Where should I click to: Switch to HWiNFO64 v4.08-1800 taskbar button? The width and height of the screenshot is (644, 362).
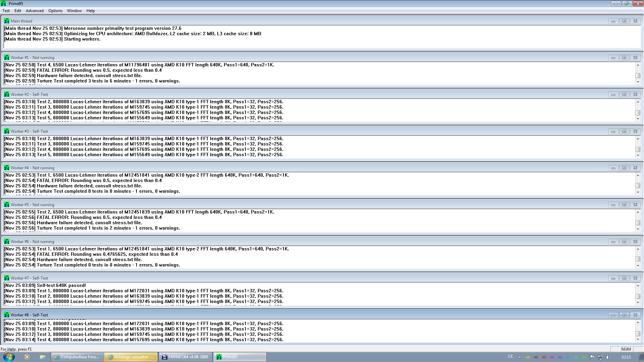coord(185,357)
